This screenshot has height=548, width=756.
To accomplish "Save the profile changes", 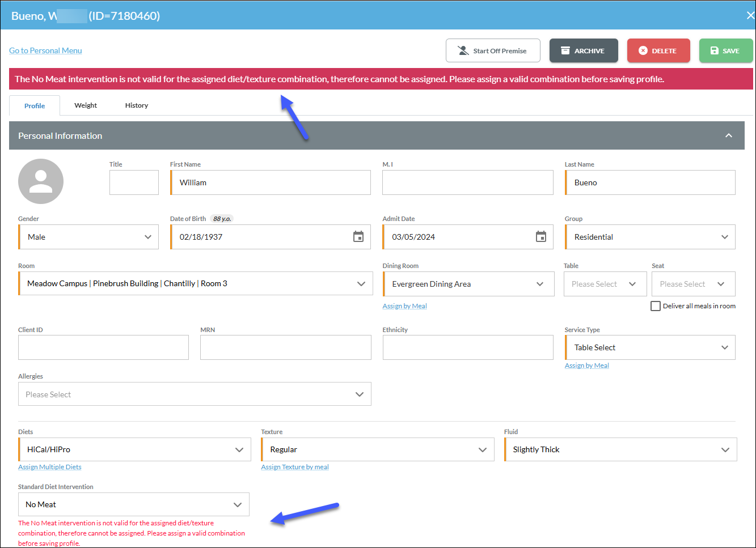I will [726, 50].
